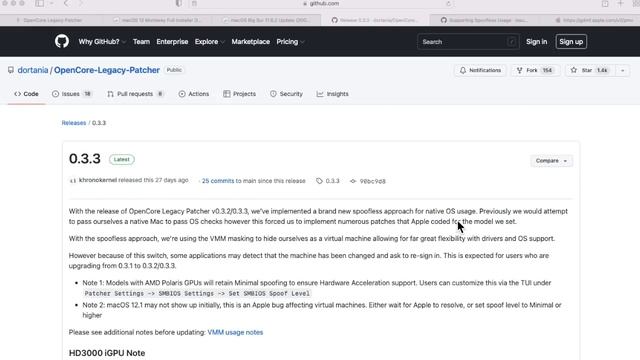Open the Team page
640x360 pixels.
[141, 42]
